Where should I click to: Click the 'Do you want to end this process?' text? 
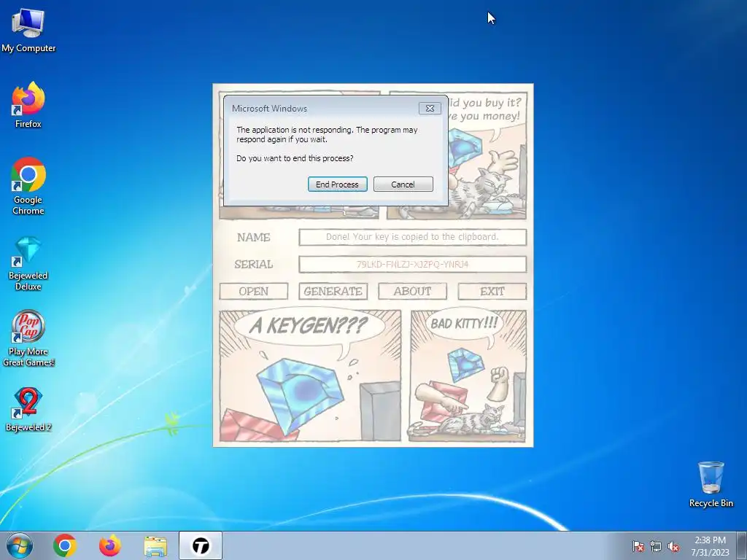click(295, 158)
